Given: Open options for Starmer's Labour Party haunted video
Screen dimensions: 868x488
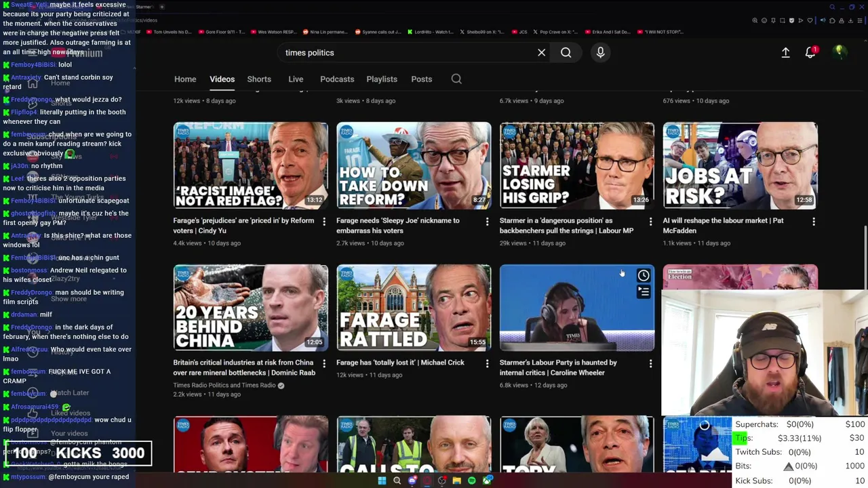Looking at the screenshot, I should (x=650, y=364).
